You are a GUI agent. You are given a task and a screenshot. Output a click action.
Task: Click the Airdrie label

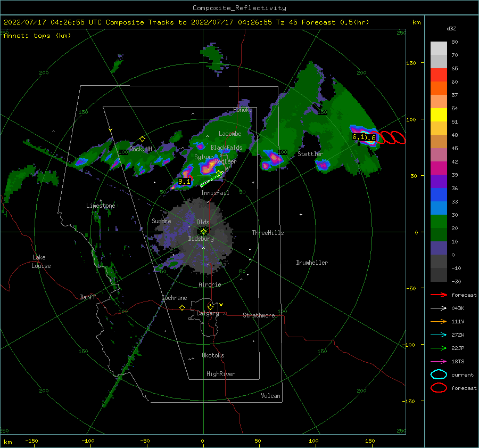(210, 284)
